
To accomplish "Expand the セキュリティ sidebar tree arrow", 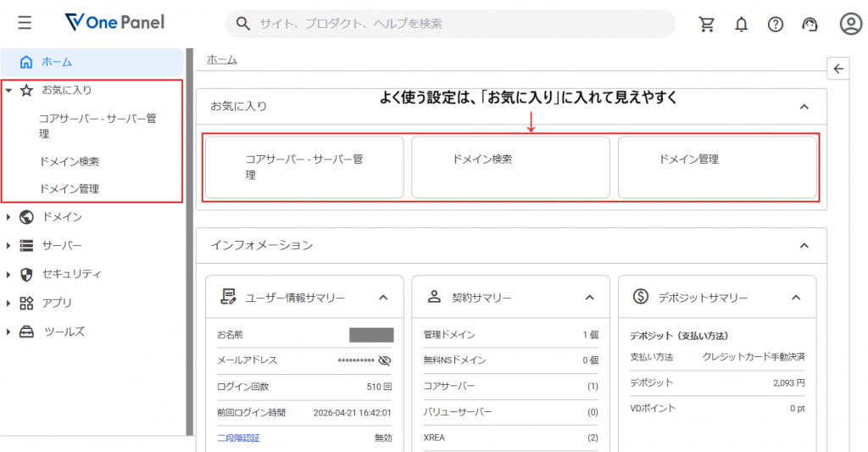I will 8,274.
